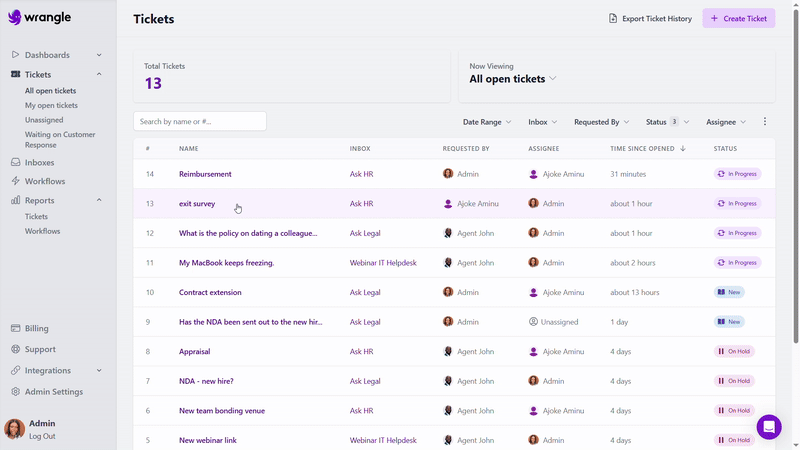Click Export Ticket History
Screen dimensions: 800x450
pyautogui.click(x=650, y=18)
